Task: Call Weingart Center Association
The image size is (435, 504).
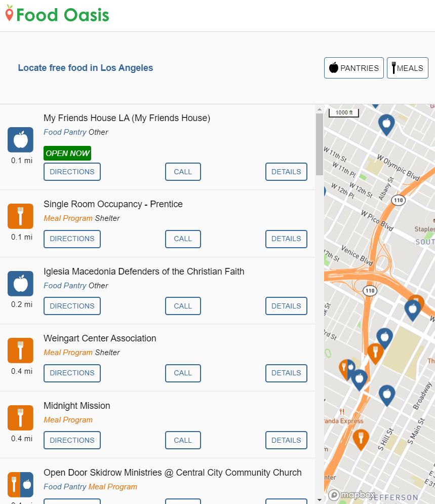Action: pos(183,373)
